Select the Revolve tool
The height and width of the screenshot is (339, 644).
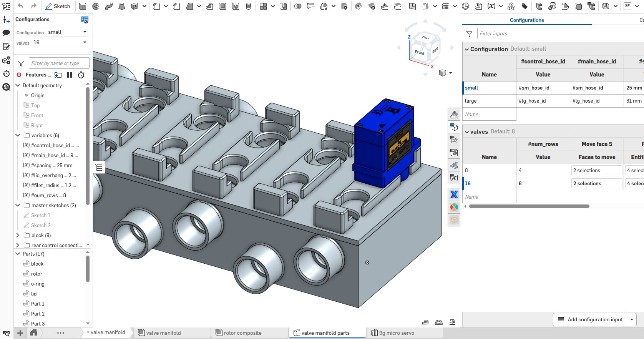(x=96, y=6)
